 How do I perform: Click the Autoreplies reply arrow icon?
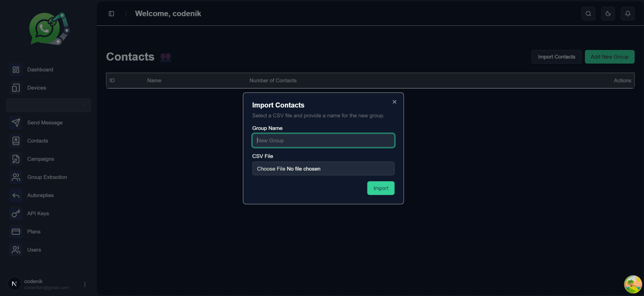[16, 195]
